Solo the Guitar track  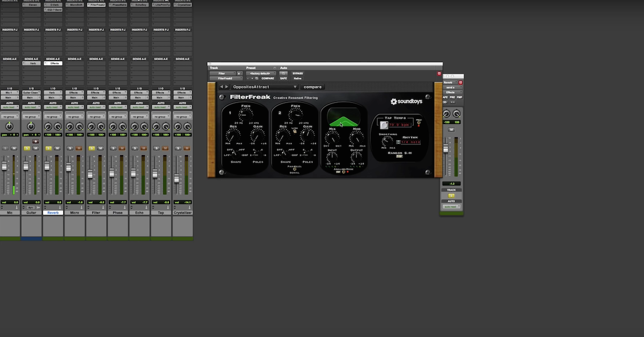tap(27, 148)
